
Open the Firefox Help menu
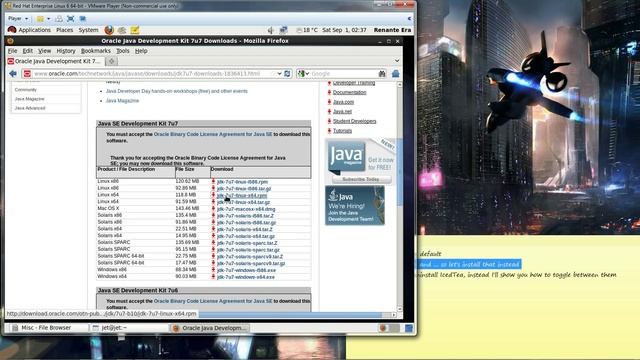[x=141, y=51]
